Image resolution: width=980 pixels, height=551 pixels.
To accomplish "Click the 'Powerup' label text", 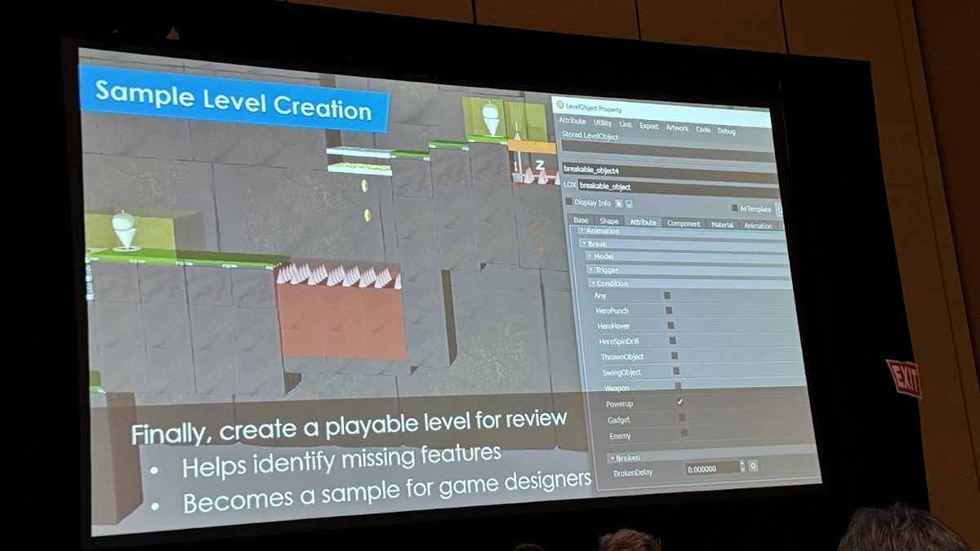I will coord(619,404).
